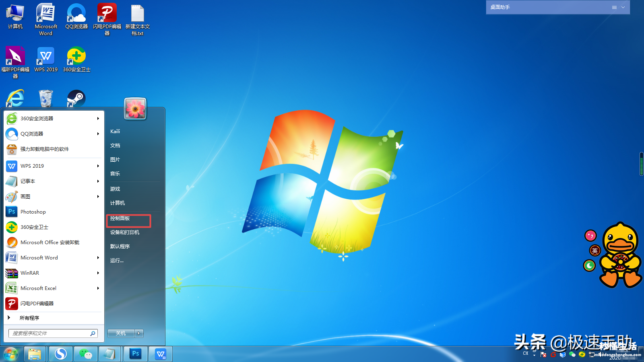Toggle 英 input mode beside the duck
The width and height of the screenshot is (644, 362).
pos(595,251)
